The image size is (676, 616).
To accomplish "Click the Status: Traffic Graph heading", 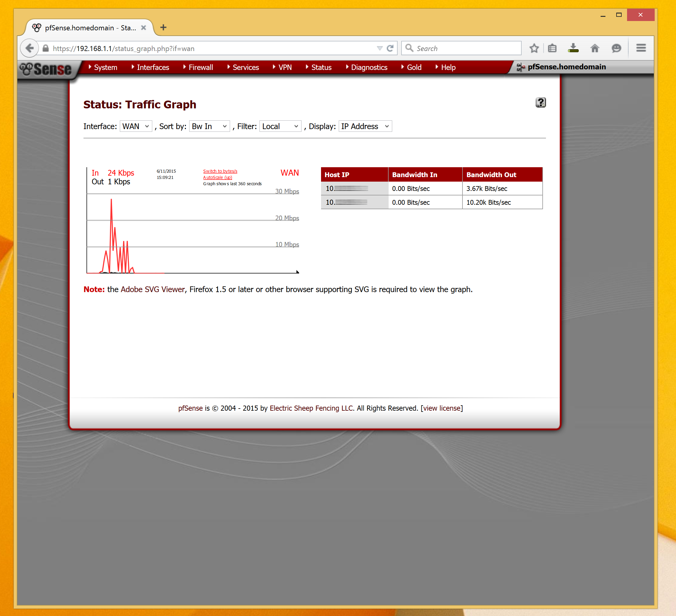I will [140, 104].
